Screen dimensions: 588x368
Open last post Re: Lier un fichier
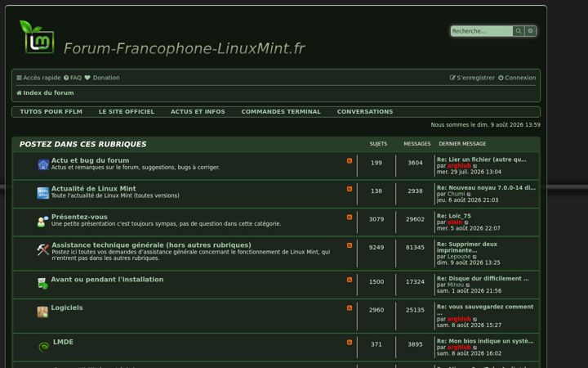point(482,159)
